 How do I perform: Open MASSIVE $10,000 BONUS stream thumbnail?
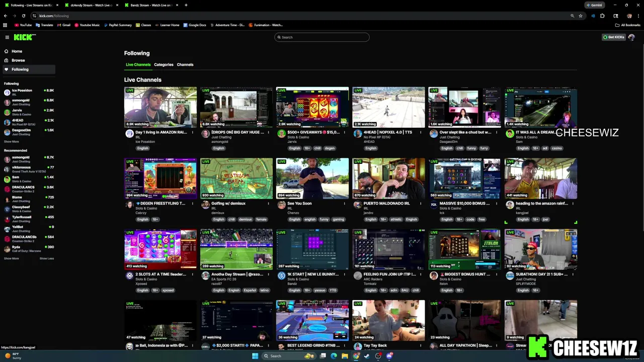[x=464, y=178]
